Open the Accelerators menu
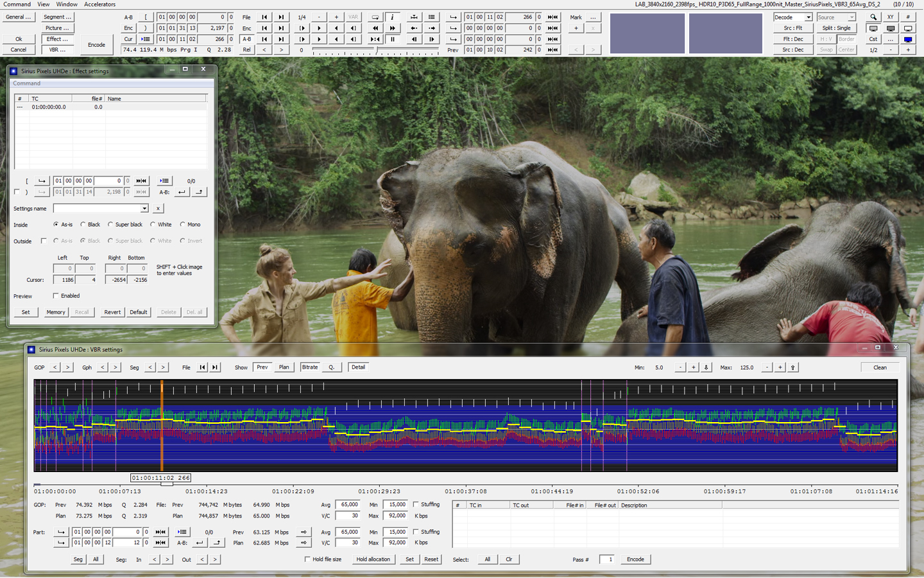This screenshot has width=924, height=578. [100, 4]
